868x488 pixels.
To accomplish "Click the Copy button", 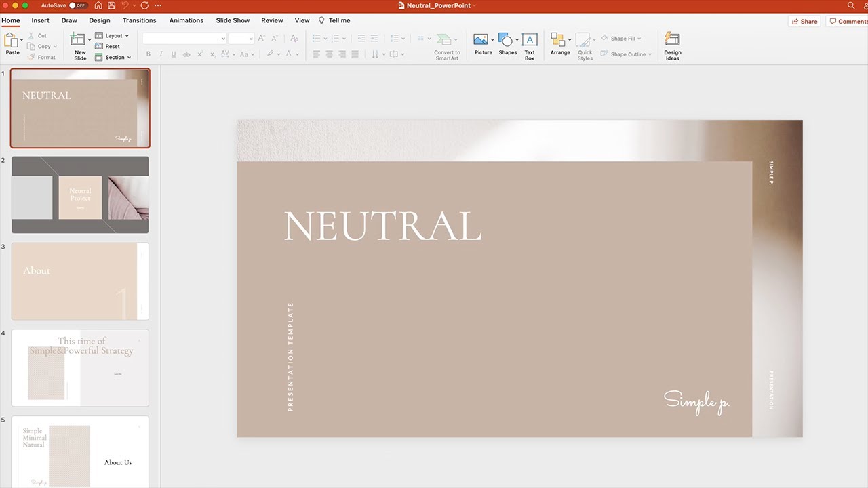I will pos(42,46).
